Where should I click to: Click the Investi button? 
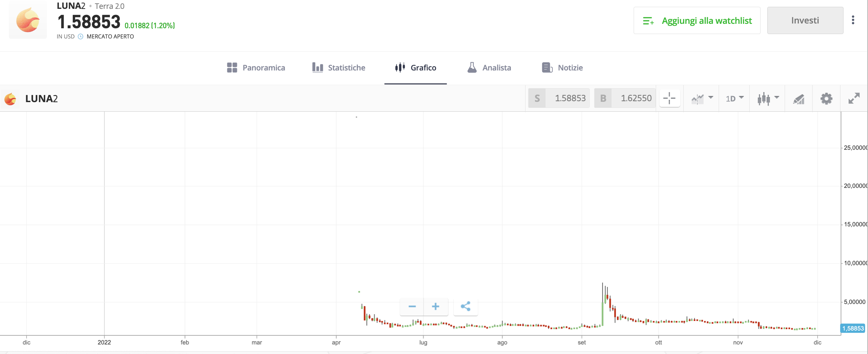805,20
